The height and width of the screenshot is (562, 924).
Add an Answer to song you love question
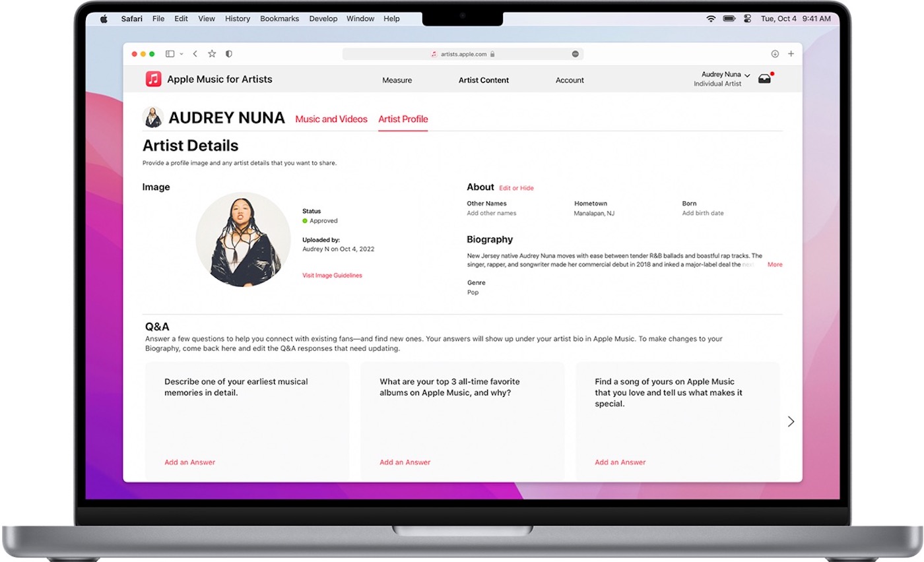620,462
